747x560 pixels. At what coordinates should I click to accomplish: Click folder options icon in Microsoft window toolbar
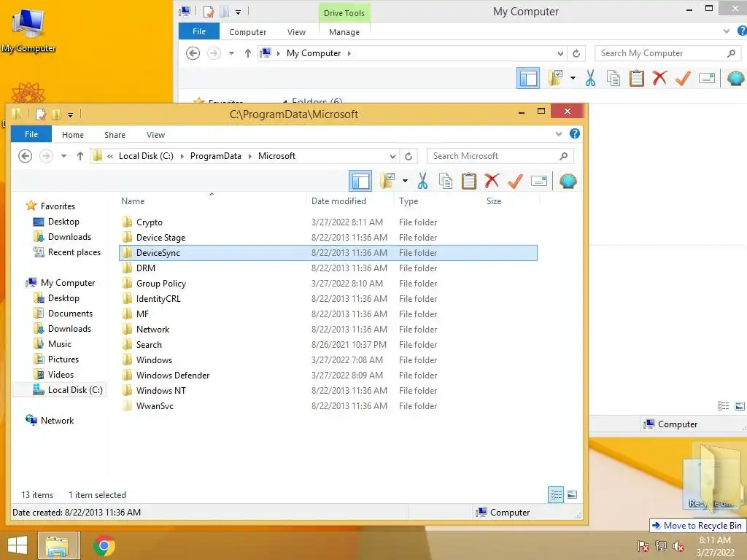[387, 182]
